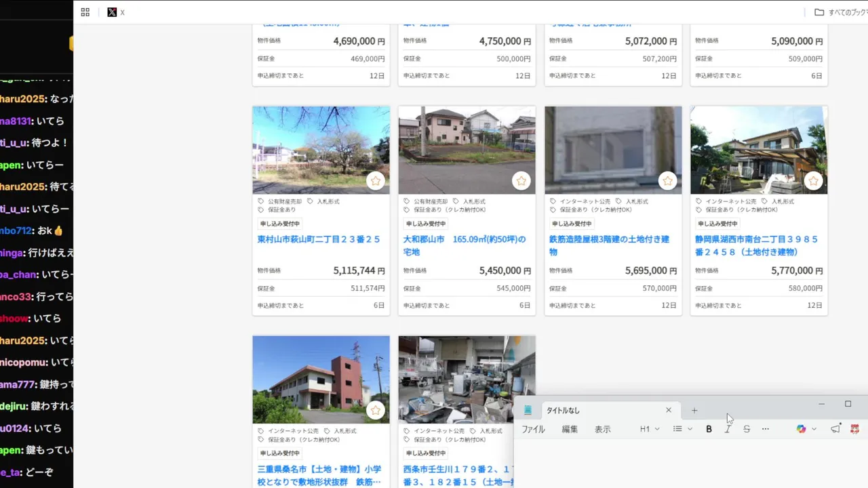View the 西条市 cluttered warehouse interior photo
Image resolution: width=868 pixels, height=488 pixels.
(x=467, y=380)
